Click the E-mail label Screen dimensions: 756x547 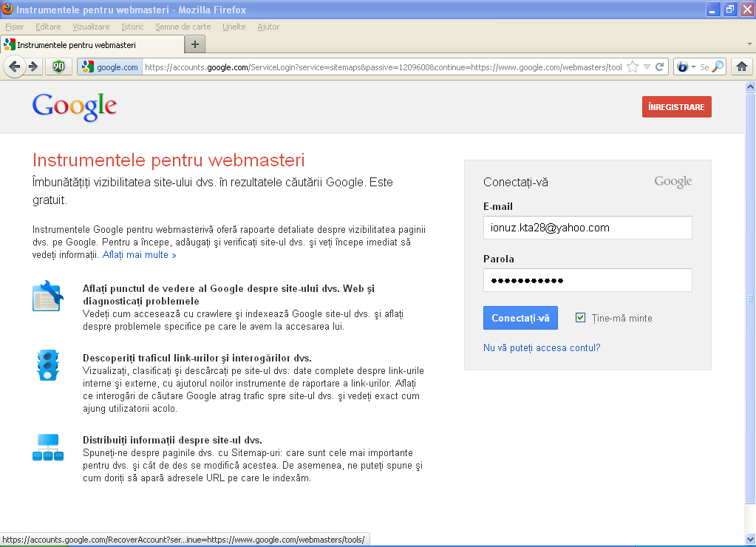497,206
